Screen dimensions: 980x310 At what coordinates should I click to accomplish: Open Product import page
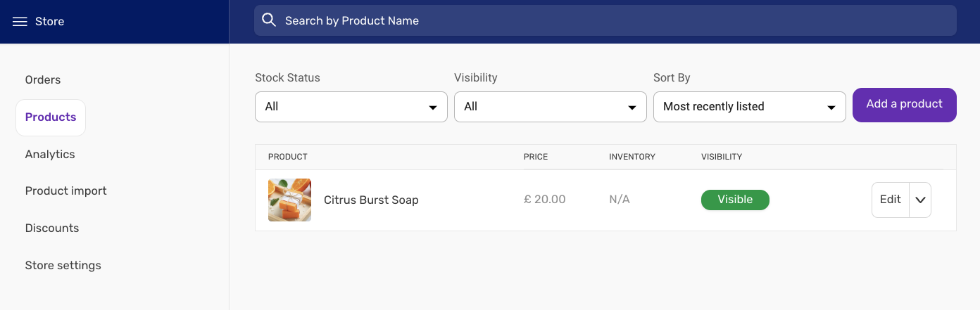(66, 190)
